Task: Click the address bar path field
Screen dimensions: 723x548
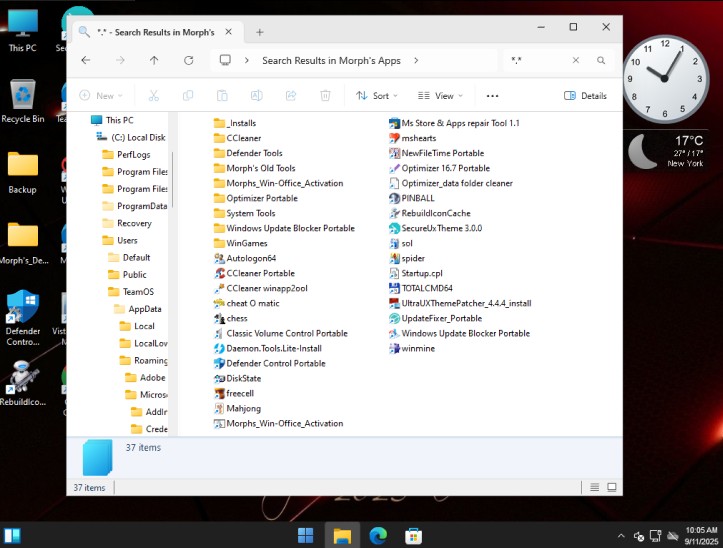Action: [353, 60]
